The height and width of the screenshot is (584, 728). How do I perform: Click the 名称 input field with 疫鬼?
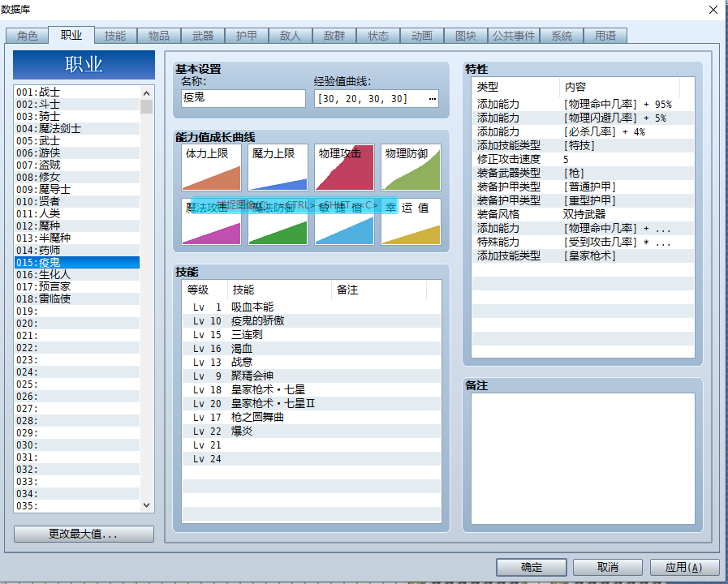(243, 98)
